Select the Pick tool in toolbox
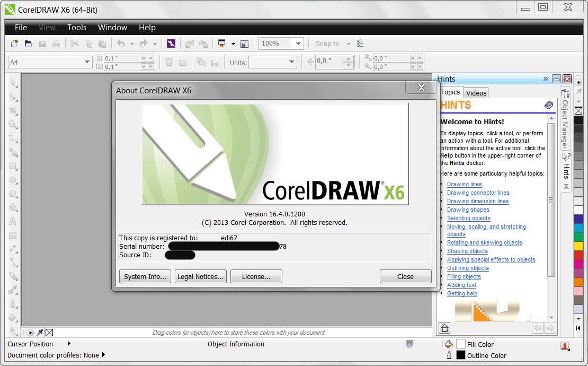 (13, 83)
